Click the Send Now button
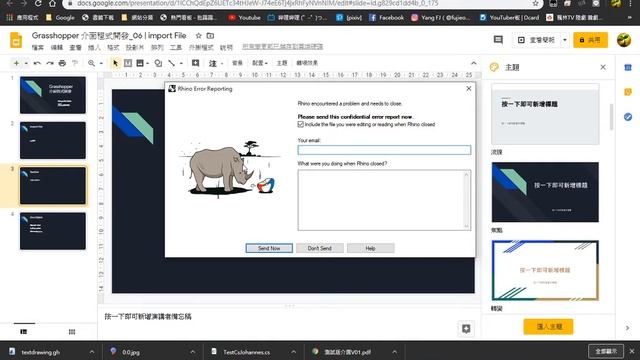The image size is (640, 360). tap(269, 248)
